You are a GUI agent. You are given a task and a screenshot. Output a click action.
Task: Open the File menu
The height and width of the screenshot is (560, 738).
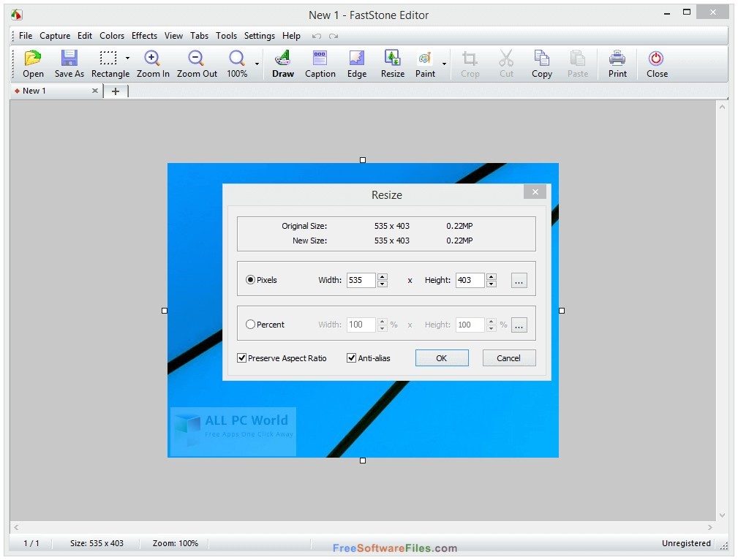26,36
